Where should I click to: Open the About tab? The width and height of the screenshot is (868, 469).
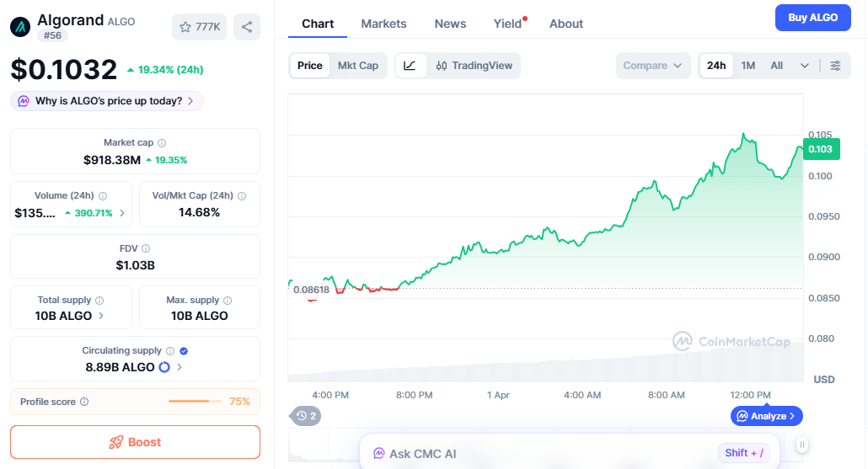565,24
